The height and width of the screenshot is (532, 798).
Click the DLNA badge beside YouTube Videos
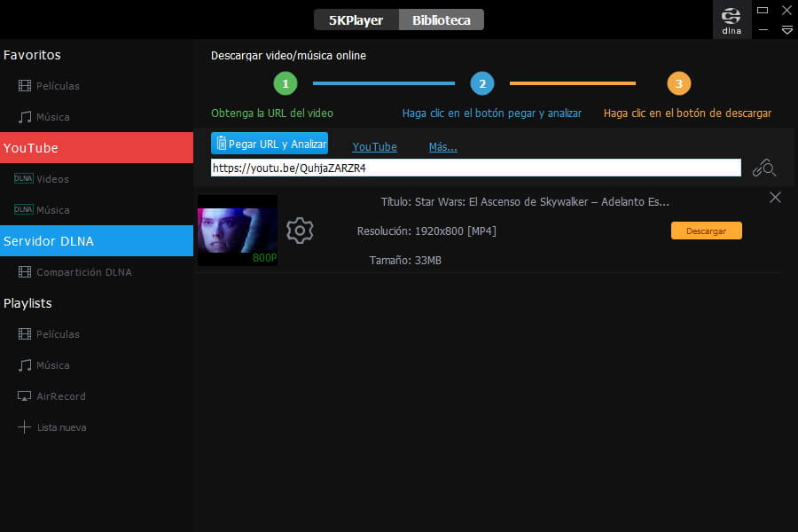tap(23, 179)
